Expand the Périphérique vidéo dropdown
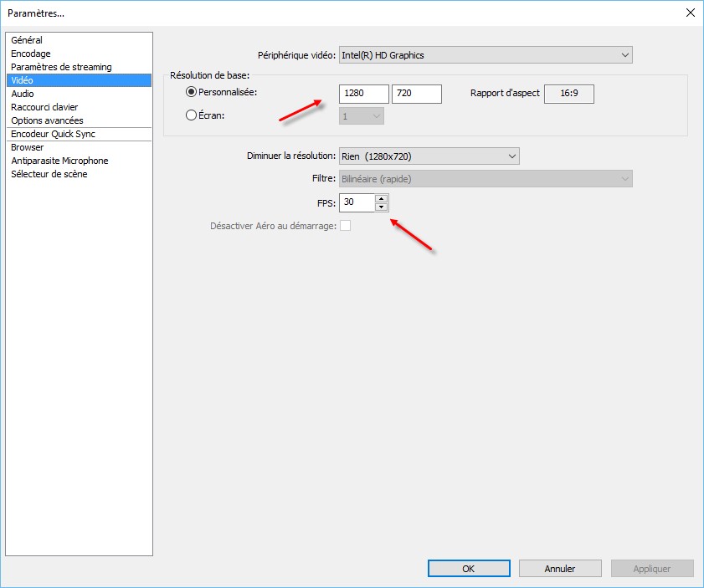704x588 pixels. click(486, 55)
